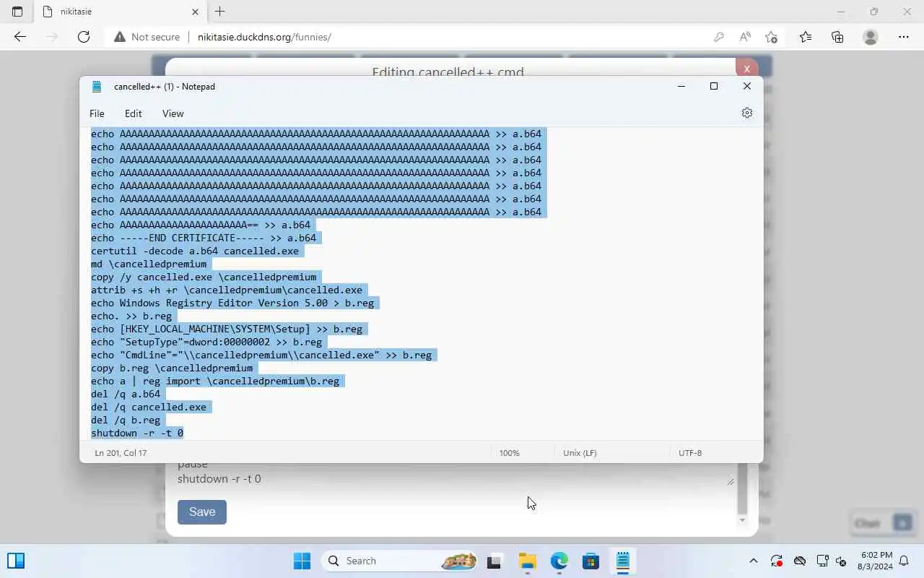Open the Edge profile icon
Screen dimensions: 924x578
coord(871,37)
